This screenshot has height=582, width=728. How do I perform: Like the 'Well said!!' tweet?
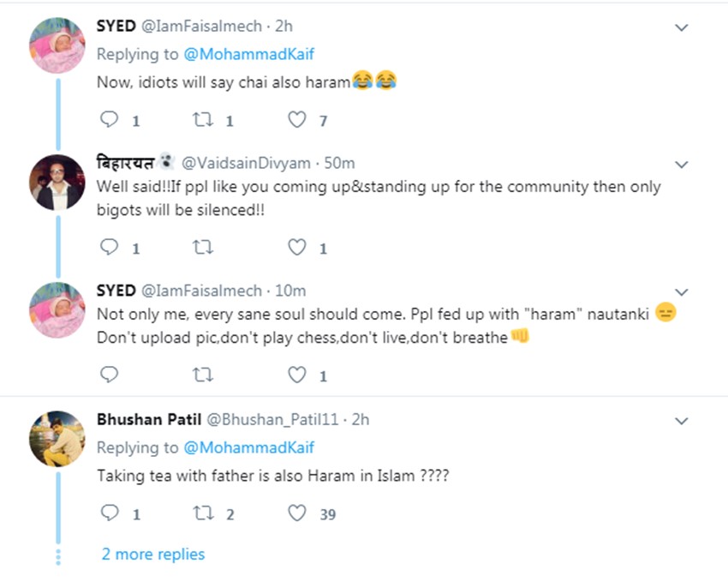click(x=296, y=248)
